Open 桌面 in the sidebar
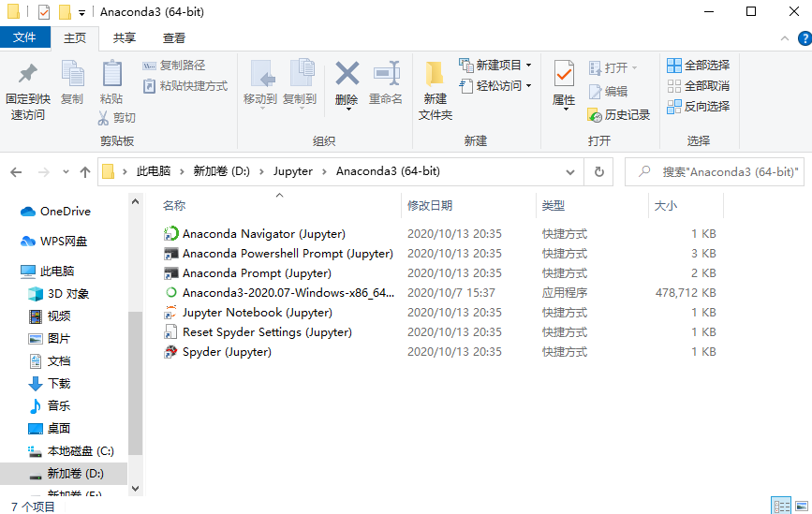 [x=49, y=429]
